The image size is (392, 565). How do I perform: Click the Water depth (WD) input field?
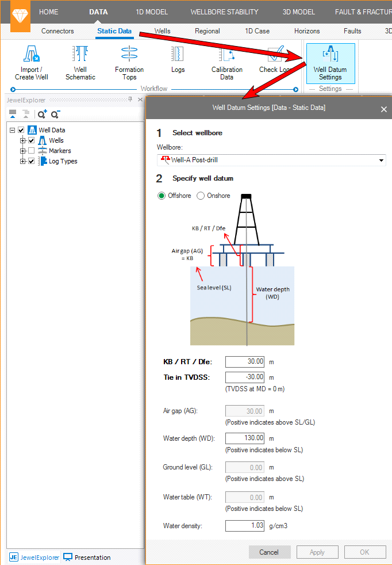[x=245, y=438]
